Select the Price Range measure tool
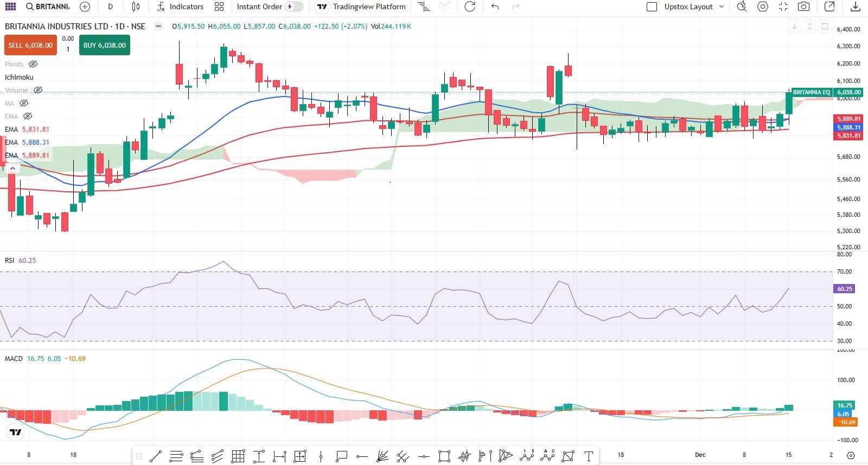Image resolution: width=868 pixels, height=465 pixels. pos(259,456)
